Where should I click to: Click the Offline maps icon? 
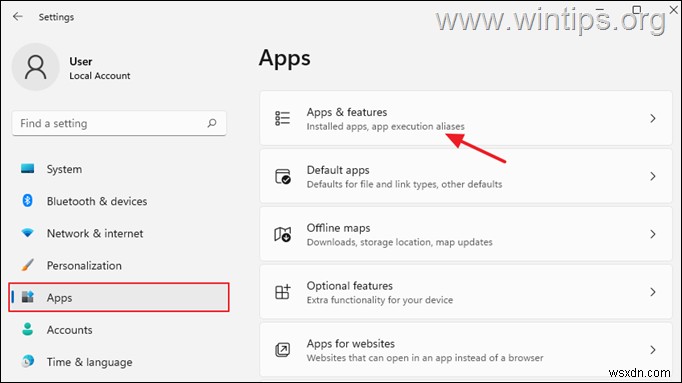282,234
